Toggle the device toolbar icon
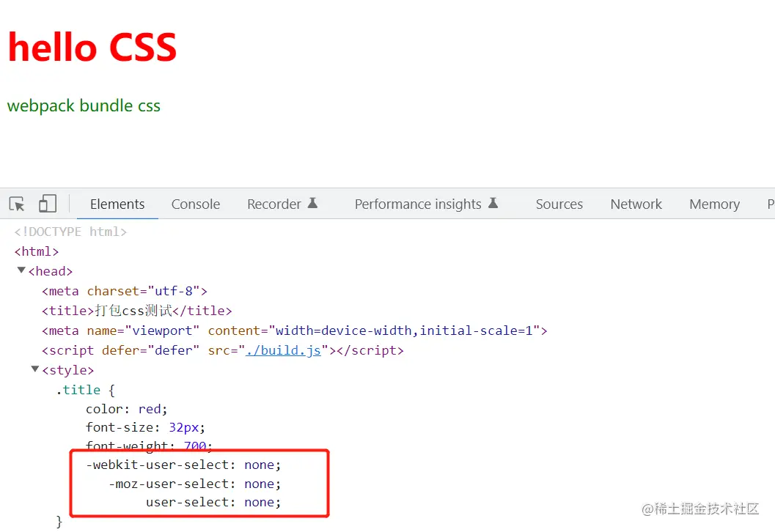Viewport: 775px width, 532px height. (x=48, y=204)
